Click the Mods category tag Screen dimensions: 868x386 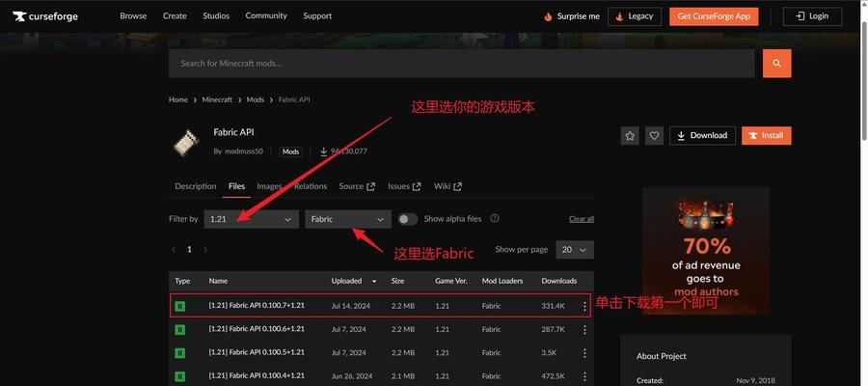[290, 152]
